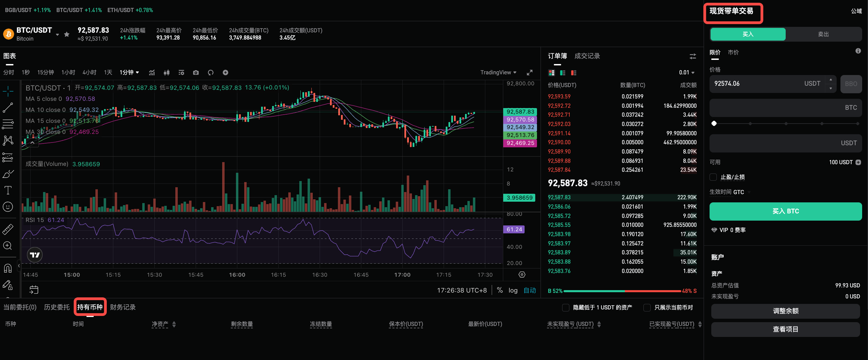Open the indicators icon on the chart toolbar

(x=152, y=73)
